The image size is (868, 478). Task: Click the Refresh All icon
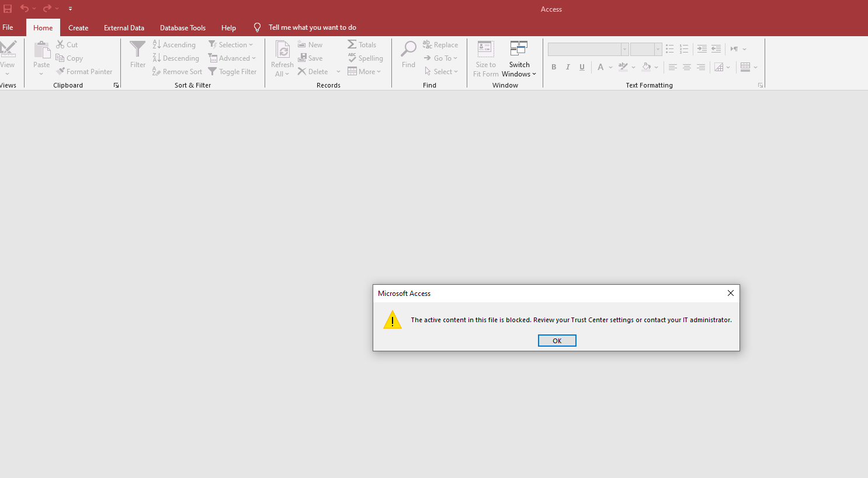pos(283,50)
